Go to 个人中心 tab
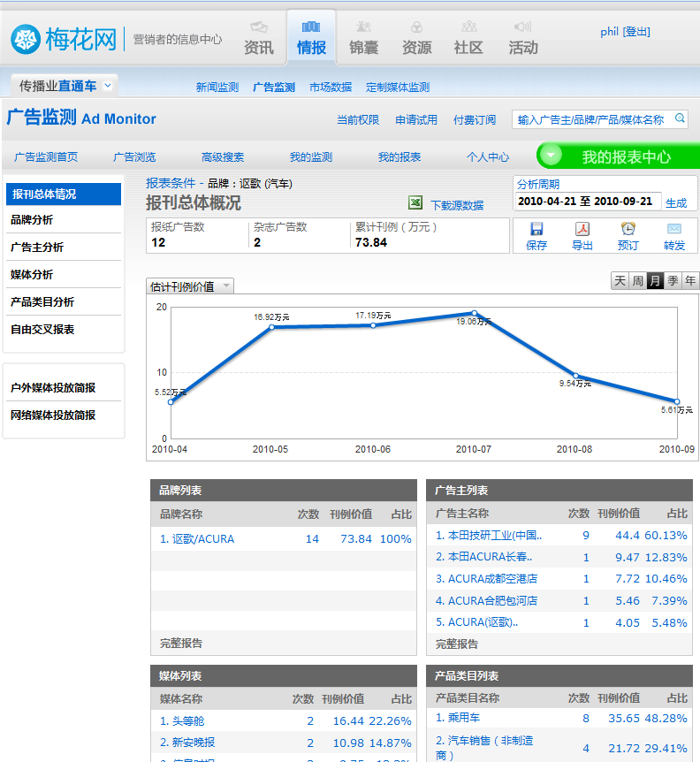700x762 pixels. 488,157
